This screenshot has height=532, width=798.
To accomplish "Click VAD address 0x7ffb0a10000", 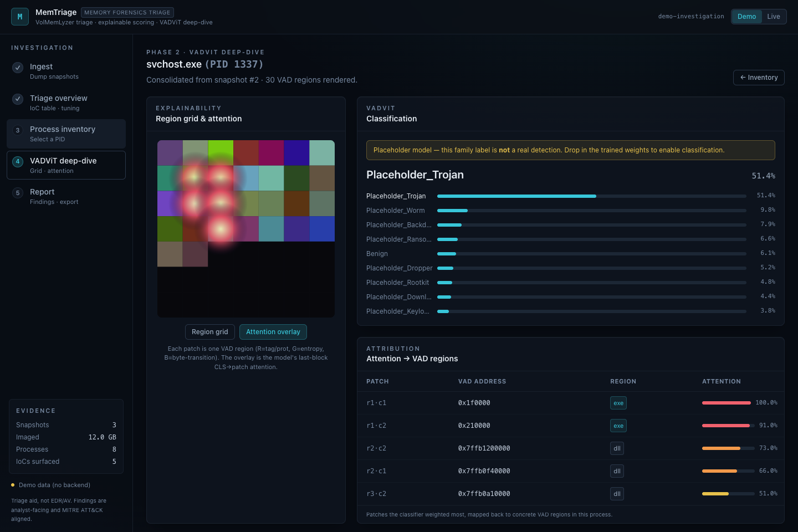I will coord(484,494).
